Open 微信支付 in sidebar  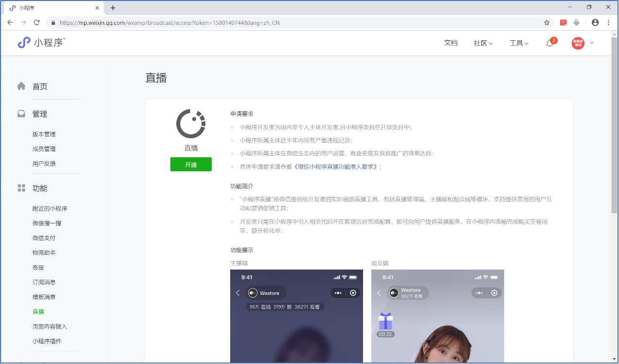click(44, 238)
